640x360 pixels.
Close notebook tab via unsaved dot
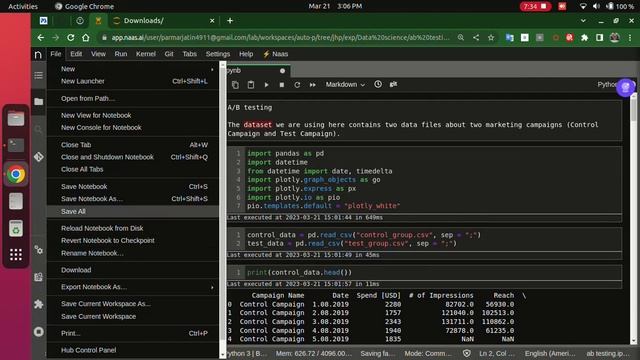click(x=282, y=71)
